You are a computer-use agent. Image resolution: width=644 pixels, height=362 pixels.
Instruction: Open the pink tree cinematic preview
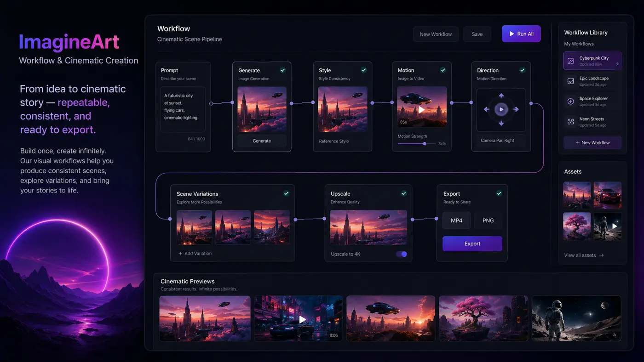[x=483, y=318]
